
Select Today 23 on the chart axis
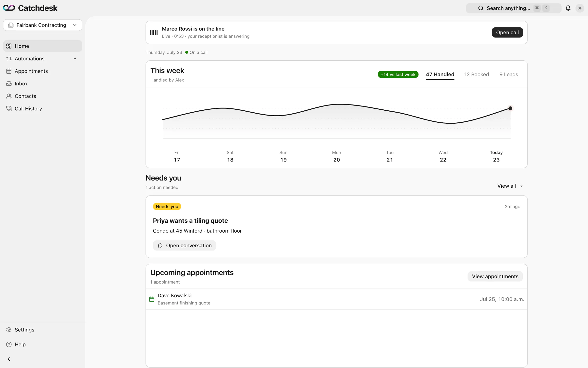click(496, 156)
